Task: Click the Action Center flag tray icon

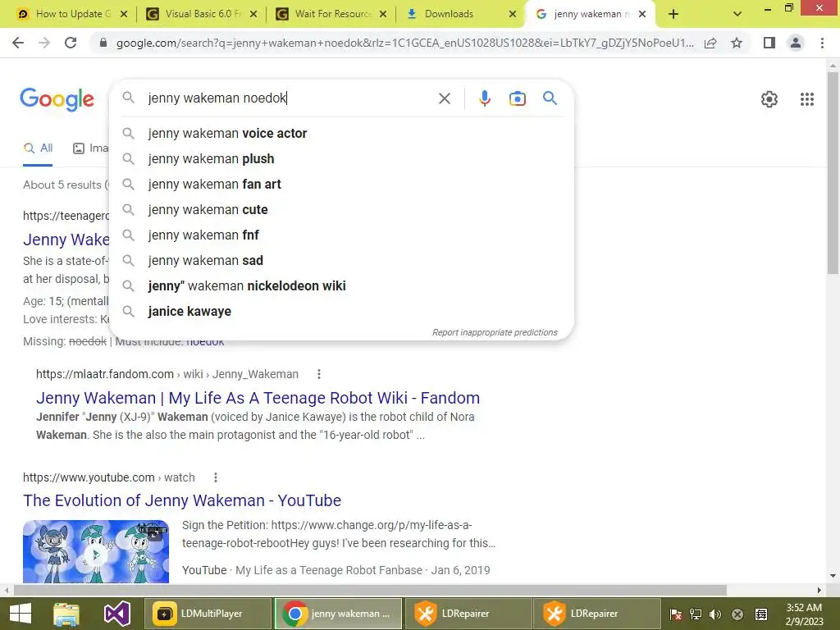Action: point(676,614)
